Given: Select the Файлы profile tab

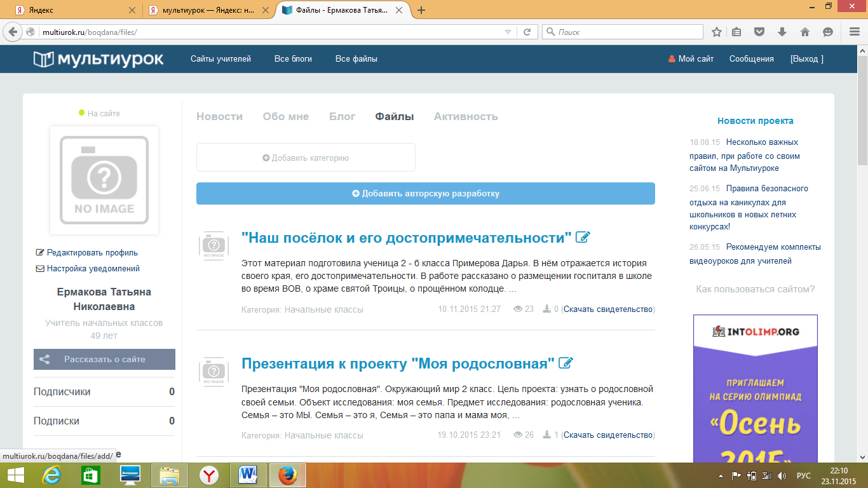Looking at the screenshot, I should 395,117.
